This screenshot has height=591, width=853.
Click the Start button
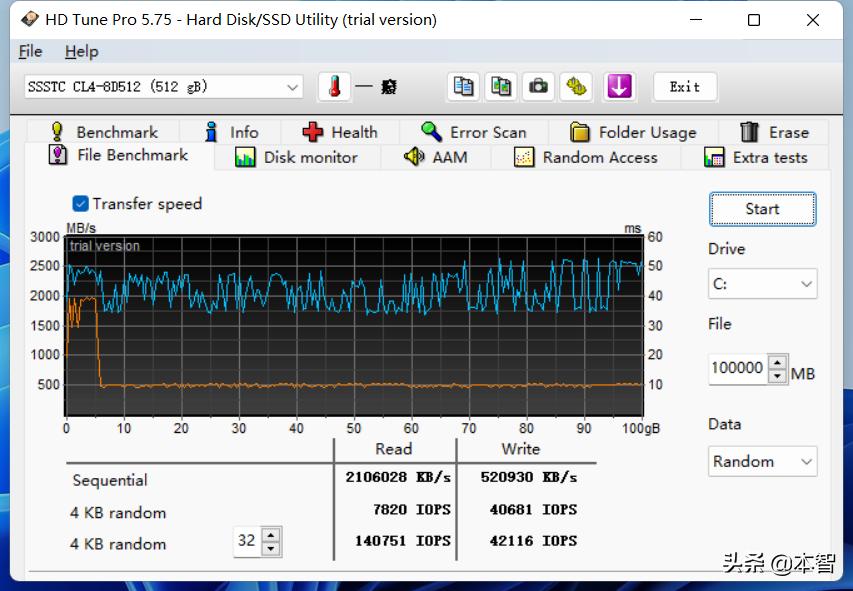(x=762, y=209)
